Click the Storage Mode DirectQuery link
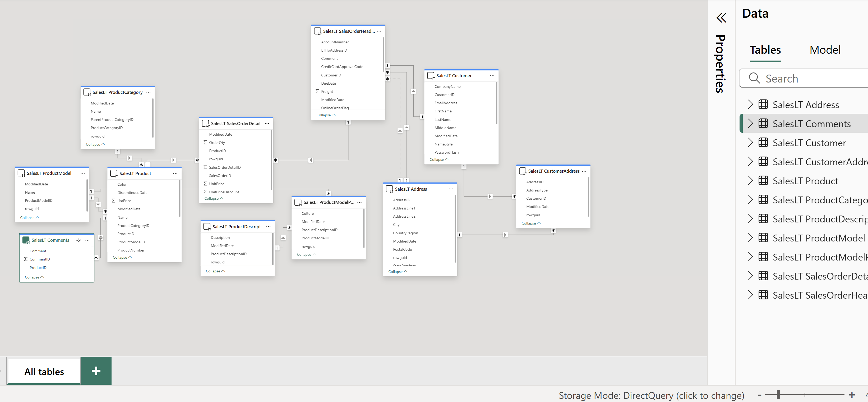The width and height of the screenshot is (868, 402). pyautogui.click(x=652, y=395)
